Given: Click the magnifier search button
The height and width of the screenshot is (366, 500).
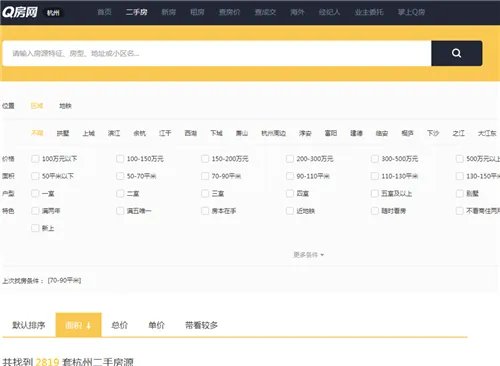Looking at the screenshot, I should pyautogui.click(x=456, y=53).
